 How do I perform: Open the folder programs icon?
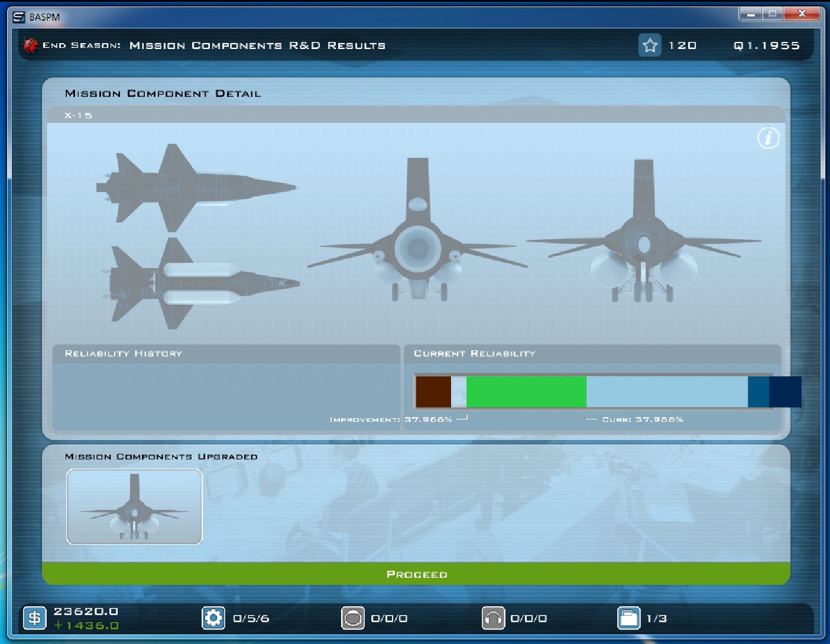629,618
